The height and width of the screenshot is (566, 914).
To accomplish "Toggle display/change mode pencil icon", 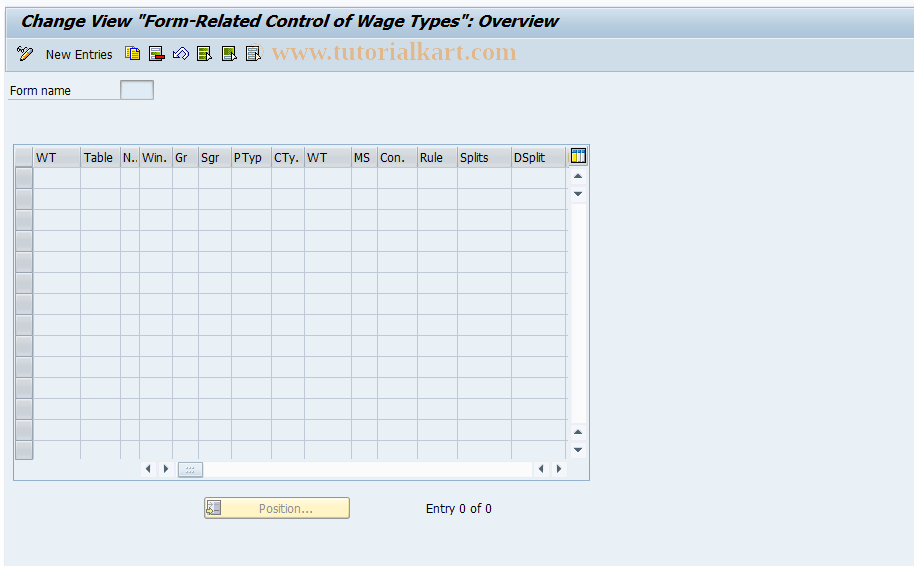I will [x=24, y=54].
